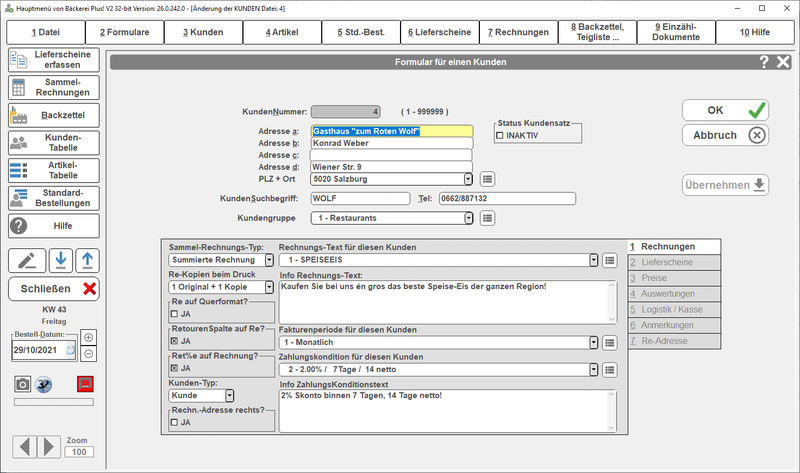Expand the PLZ + Ort dropdown
This screenshot has width=800, height=473.
click(x=468, y=179)
